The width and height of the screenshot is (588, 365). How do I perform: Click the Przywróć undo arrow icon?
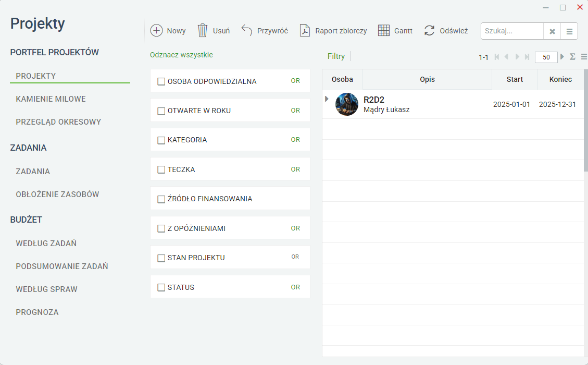pos(246,30)
